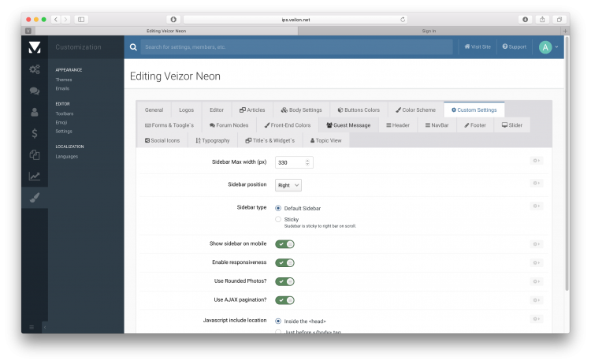Viewport: 591px width, 364px height.
Task: Open Safari tab overview icon
Action: coord(559,19)
